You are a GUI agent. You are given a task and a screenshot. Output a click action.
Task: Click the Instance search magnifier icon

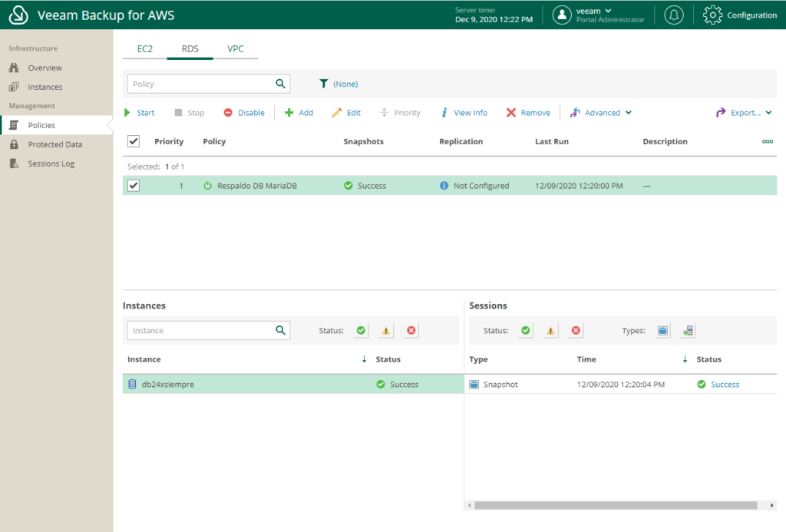tap(280, 330)
